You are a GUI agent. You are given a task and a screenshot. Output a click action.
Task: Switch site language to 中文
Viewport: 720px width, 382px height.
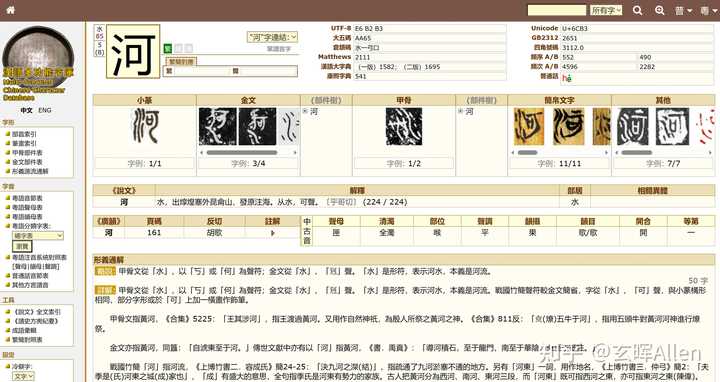click(x=27, y=110)
